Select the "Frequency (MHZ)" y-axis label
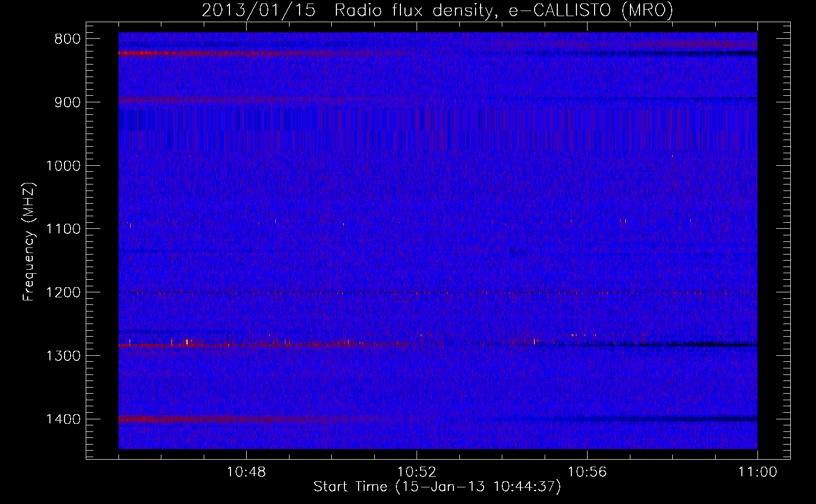 click(29, 241)
